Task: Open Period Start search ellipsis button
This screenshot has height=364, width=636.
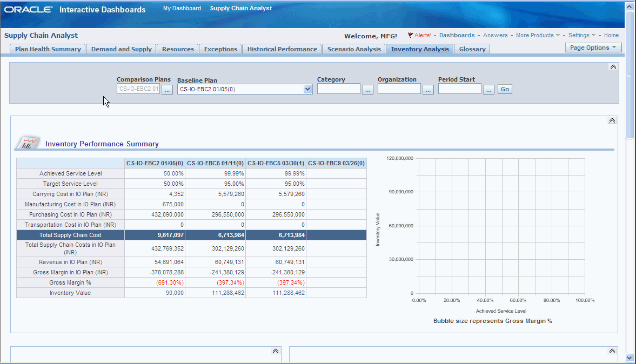Action: 489,90
